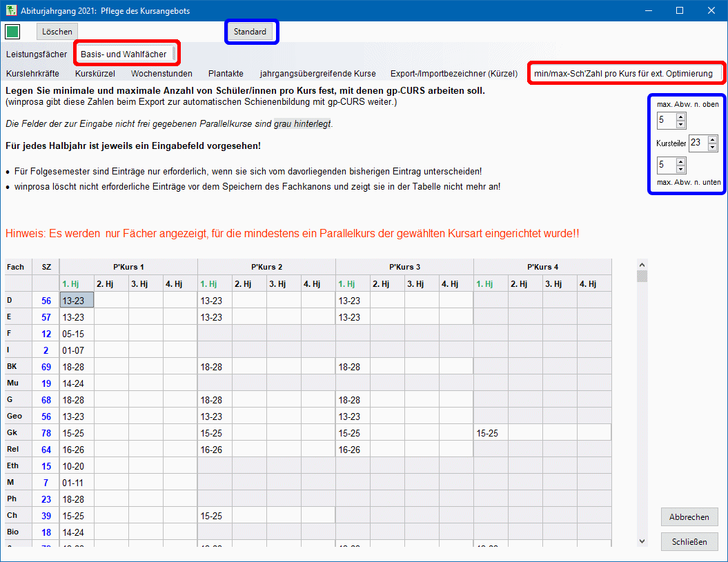Screen dimensions: 728x562
Task: Click the Kursteiler input field
Action: (696, 143)
